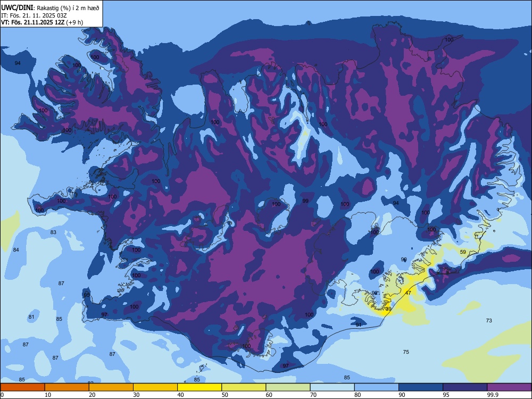
Task: Select the amber 20–30 legend swatch
Action: (111, 387)
